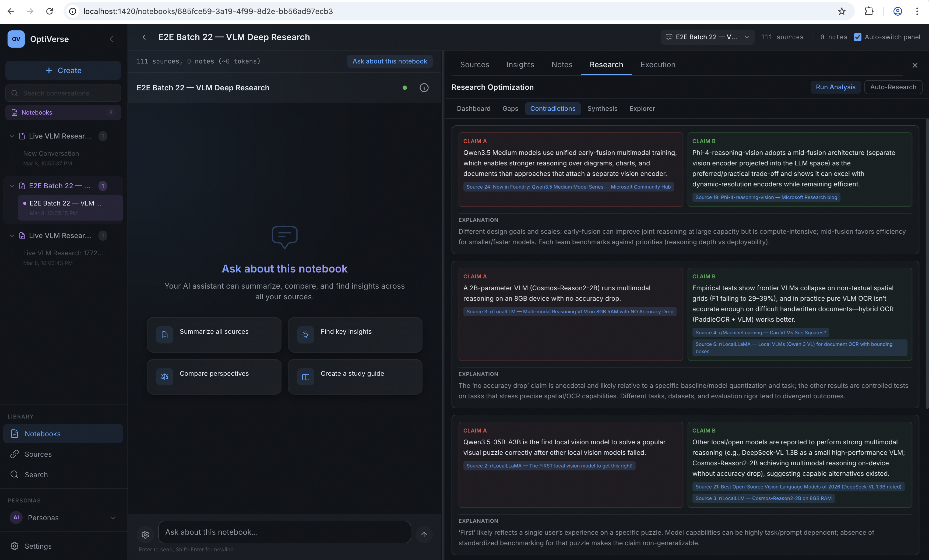Collapse E2E Batch 22 notebook tree
Viewport: 929px width, 560px height.
point(12,186)
